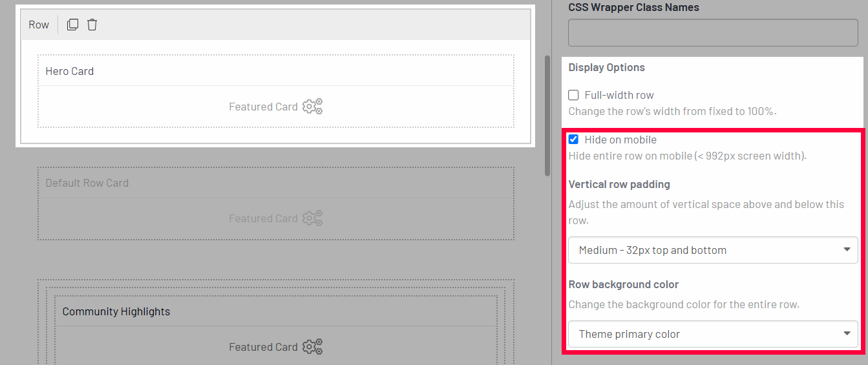Open the Vertical row padding dropdown
The image size is (868, 365).
(x=713, y=250)
